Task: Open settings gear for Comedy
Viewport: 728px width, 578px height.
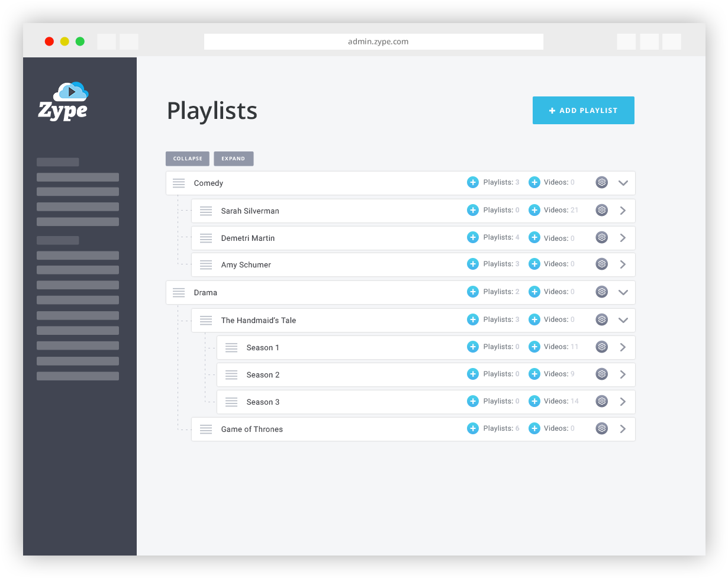Action: pos(602,182)
